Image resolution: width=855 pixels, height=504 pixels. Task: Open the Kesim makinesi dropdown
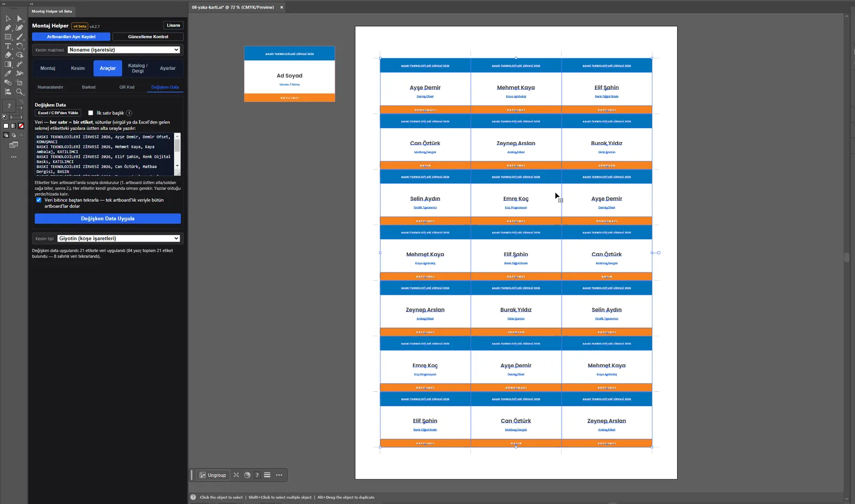pos(124,50)
